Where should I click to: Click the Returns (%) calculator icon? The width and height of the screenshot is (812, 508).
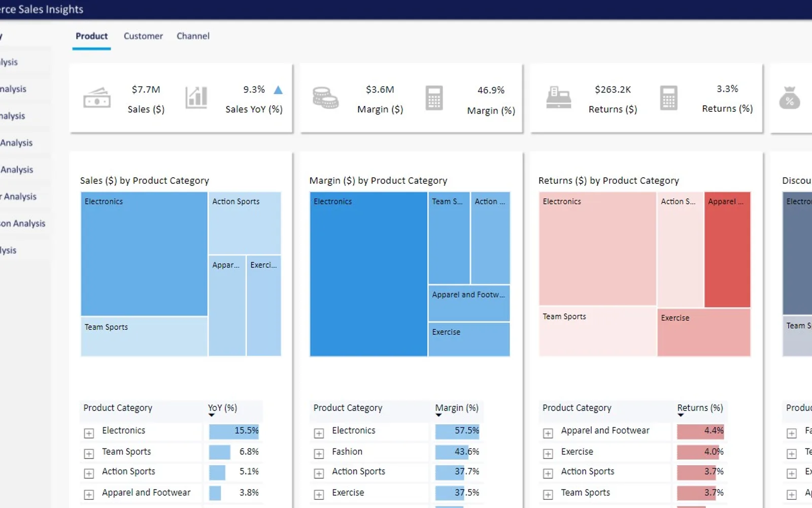(669, 98)
